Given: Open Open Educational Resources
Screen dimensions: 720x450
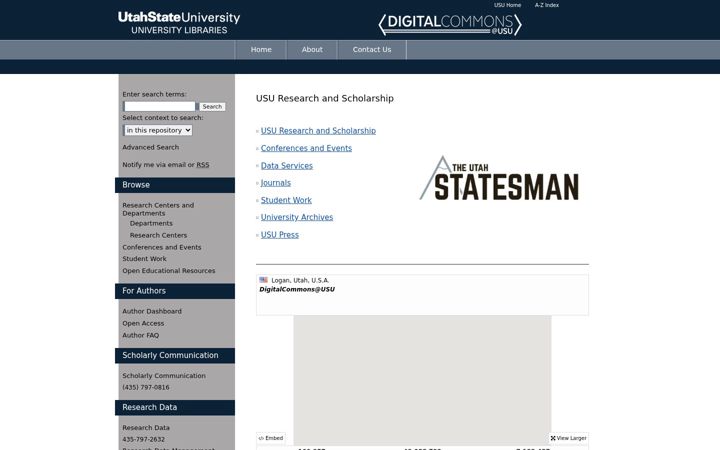Looking at the screenshot, I should 169,271.
